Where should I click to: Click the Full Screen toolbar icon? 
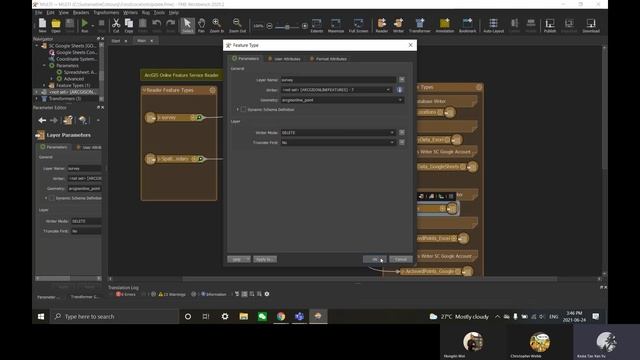(x=358, y=25)
